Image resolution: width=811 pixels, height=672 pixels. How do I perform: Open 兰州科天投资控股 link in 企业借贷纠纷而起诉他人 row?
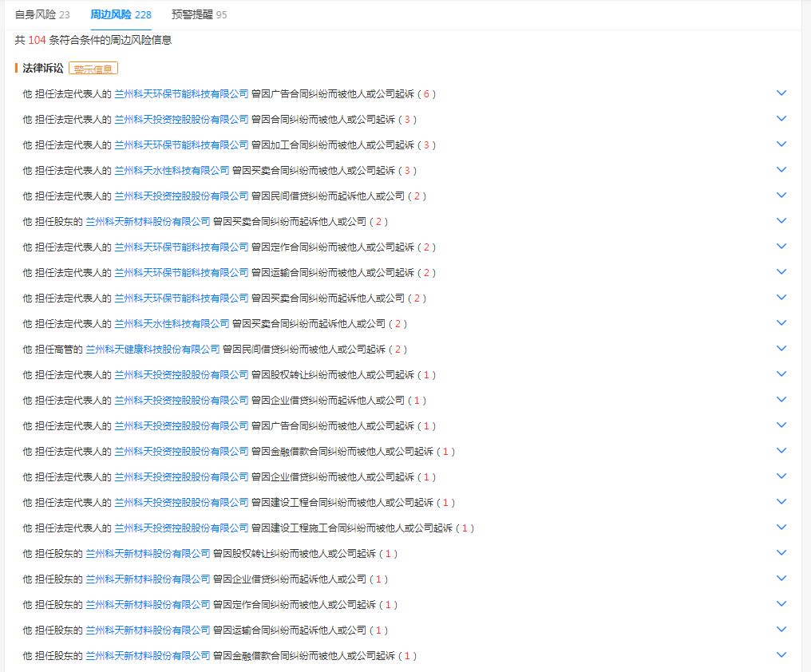click(181, 401)
